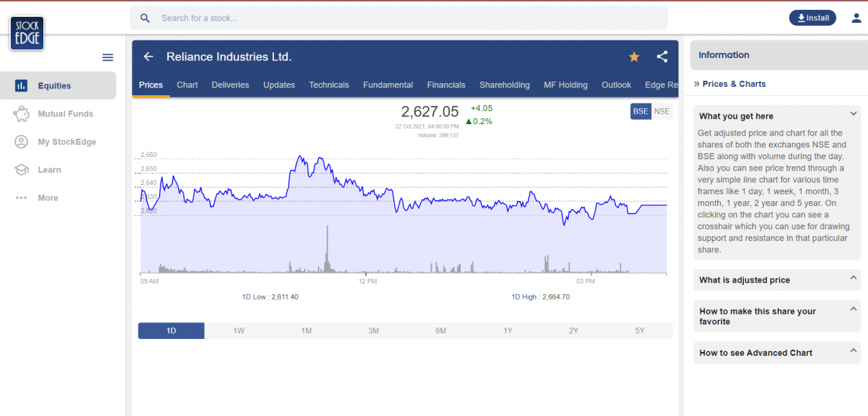The height and width of the screenshot is (416, 868).
Task: Click the tallest volume bar
Action: (x=327, y=248)
